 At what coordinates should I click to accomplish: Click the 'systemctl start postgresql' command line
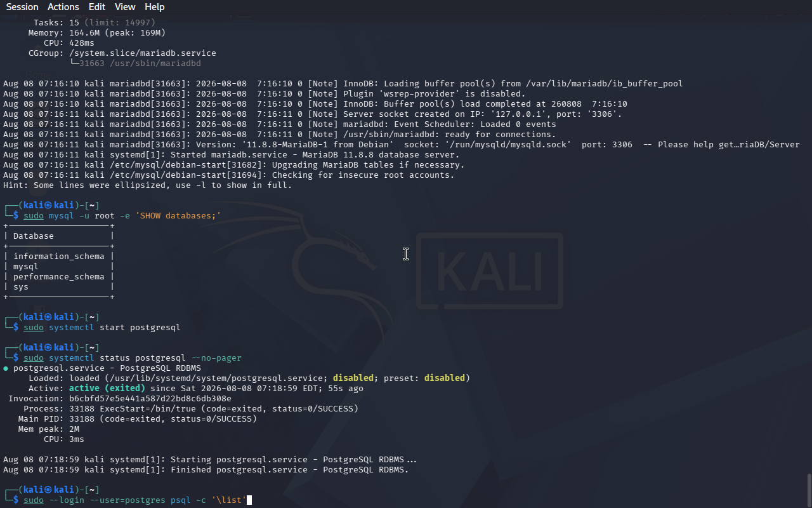click(102, 328)
